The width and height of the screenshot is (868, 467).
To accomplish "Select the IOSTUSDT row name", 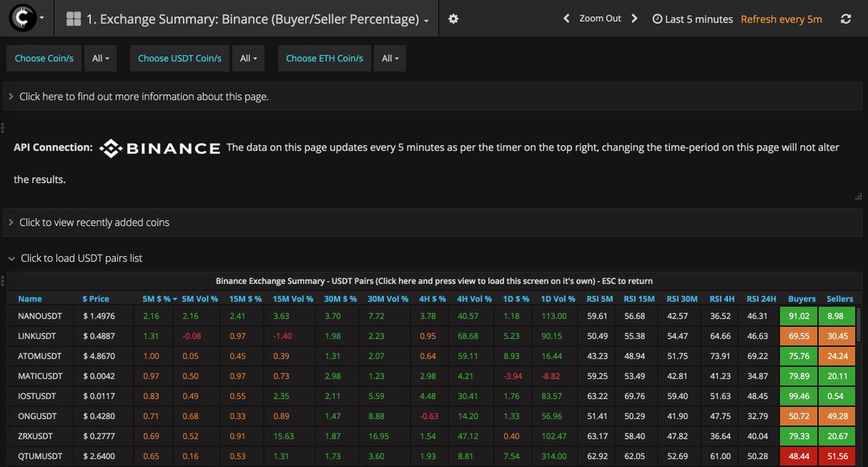I will pos(38,396).
